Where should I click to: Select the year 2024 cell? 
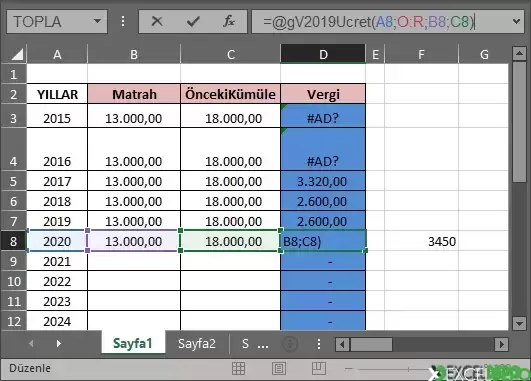tap(57, 321)
